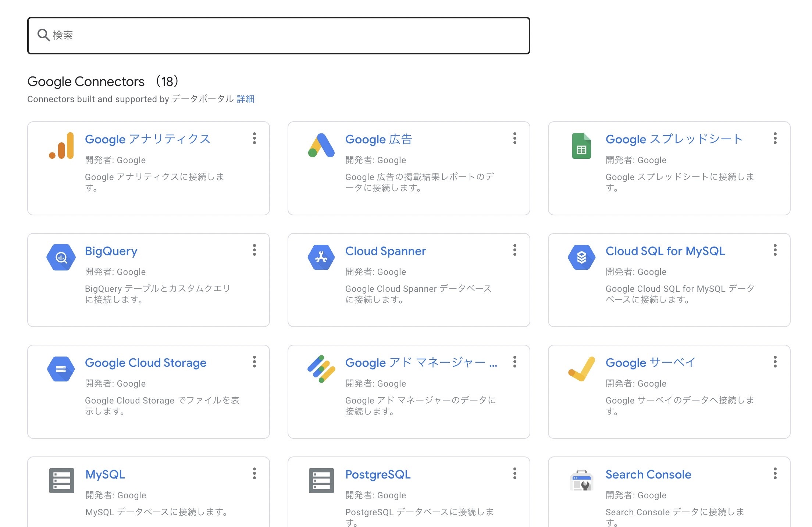Click the PostgreSQL database server icon
The width and height of the screenshot is (812, 527).
(x=321, y=480)
